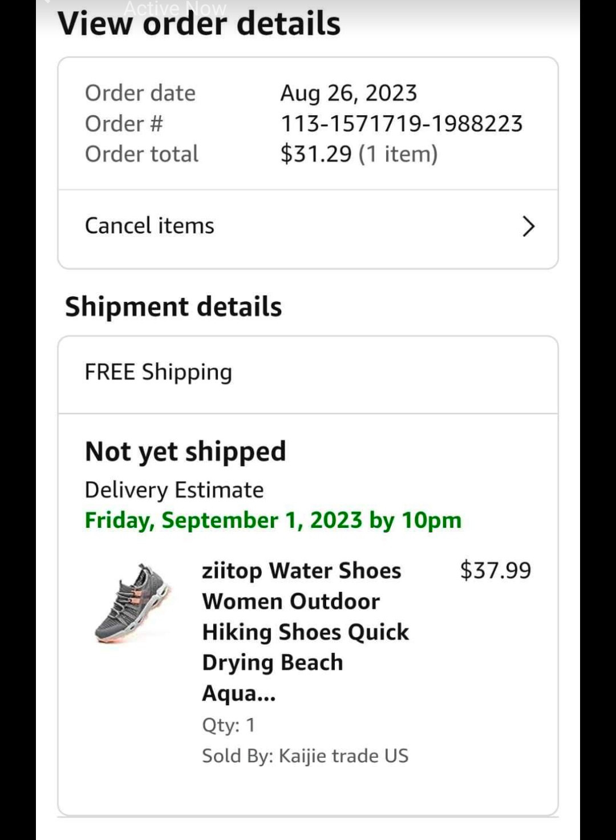Click the Order # label
Image resolution: width=616 pixels, height=840 pixels.
(124, 124)
